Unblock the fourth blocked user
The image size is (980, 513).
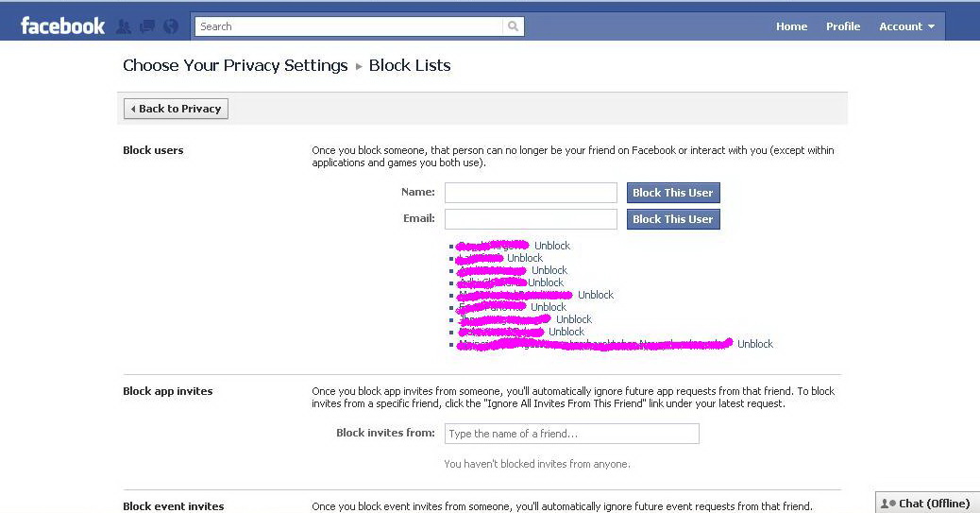pos(546,282)
